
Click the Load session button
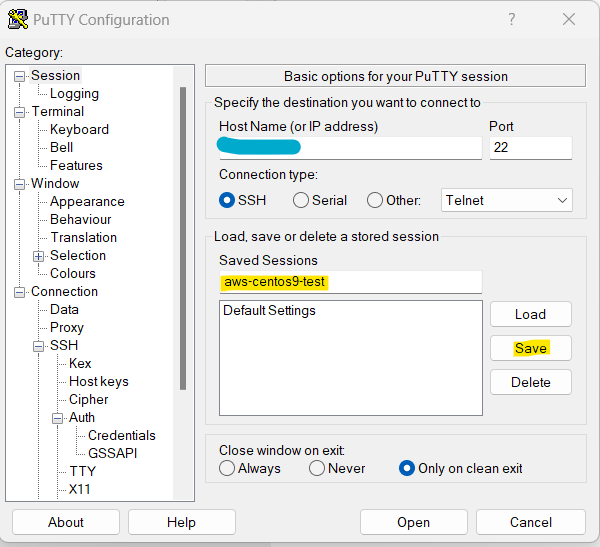click(x=531, y=314)
